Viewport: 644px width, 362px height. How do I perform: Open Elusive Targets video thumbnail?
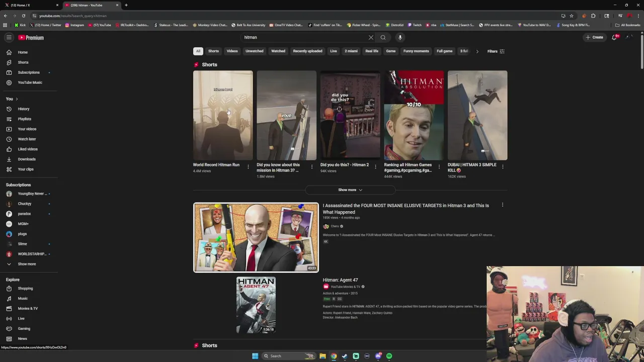point(256,237)
